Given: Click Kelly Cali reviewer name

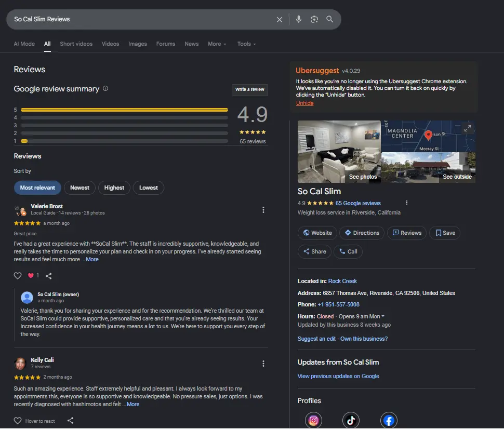Looking at the screenshot, I should (x=42, y=360).
